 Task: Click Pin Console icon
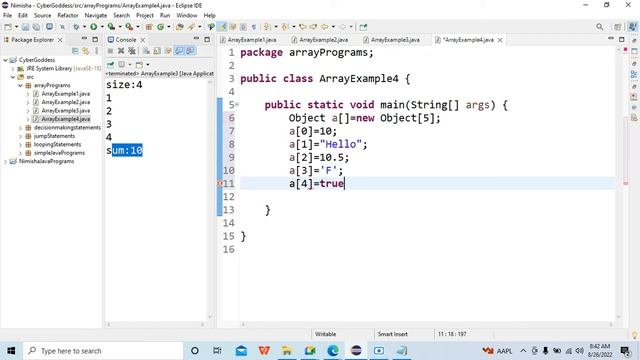coord(110,64)
